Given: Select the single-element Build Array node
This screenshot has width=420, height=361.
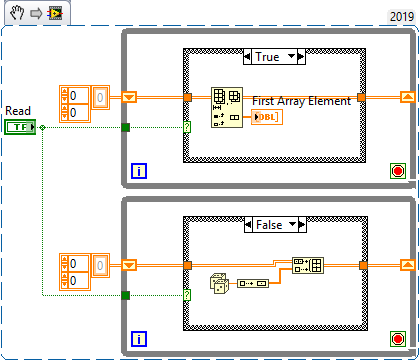Looking at the screenshot, I should pos(253,283).
